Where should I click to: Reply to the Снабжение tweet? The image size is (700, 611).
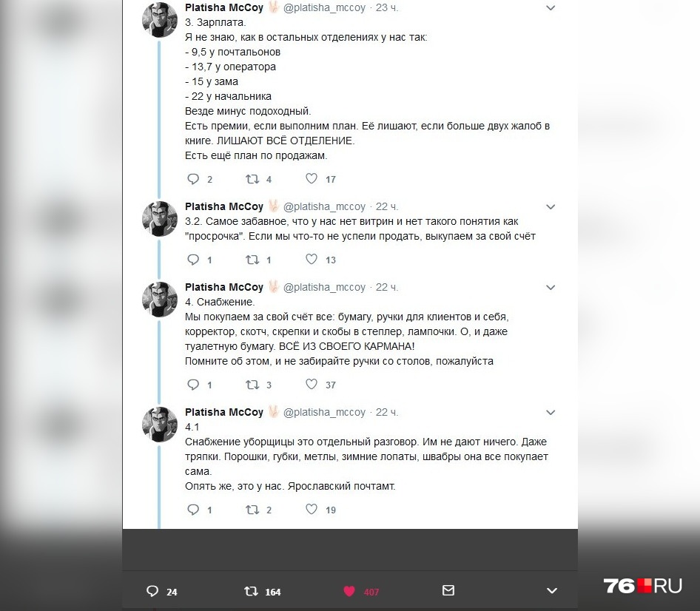[193, 385]
